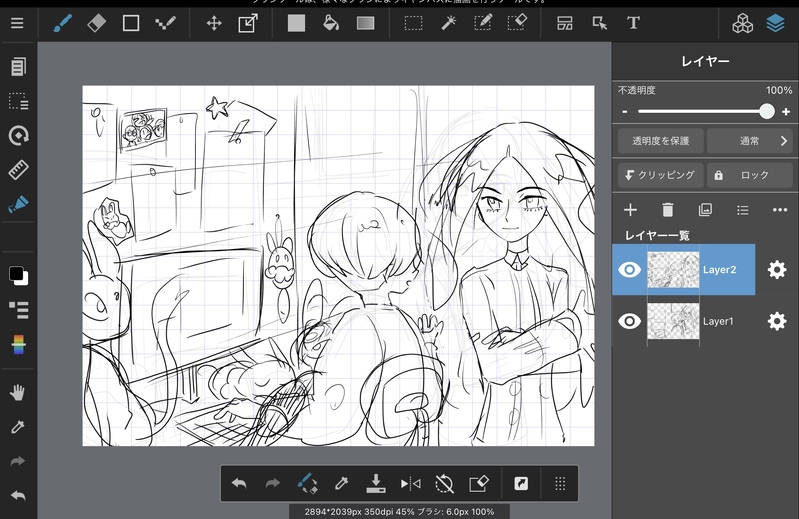Select the Text tool
The height and width of the screenshot is (519, 799).
[x=633, y=23]
